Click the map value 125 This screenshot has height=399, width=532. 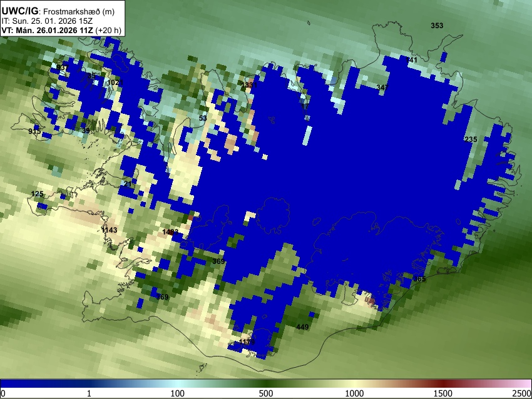[x=37, y=194]
